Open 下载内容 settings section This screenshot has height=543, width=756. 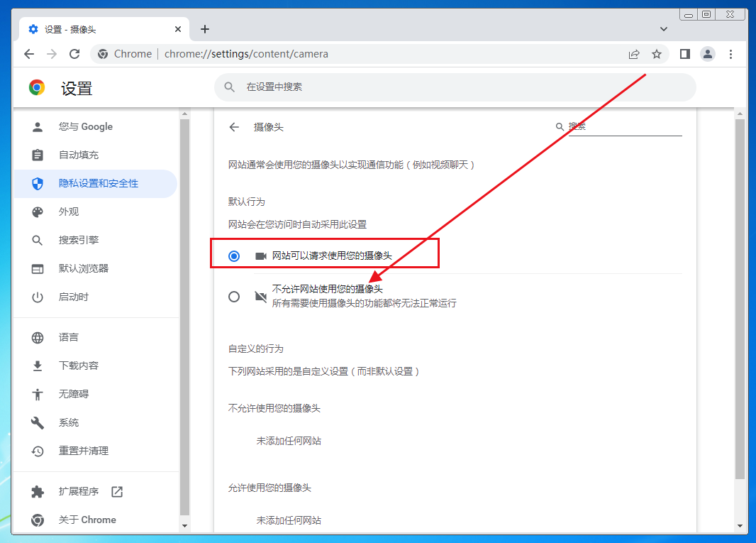click(x=96, y=366)
